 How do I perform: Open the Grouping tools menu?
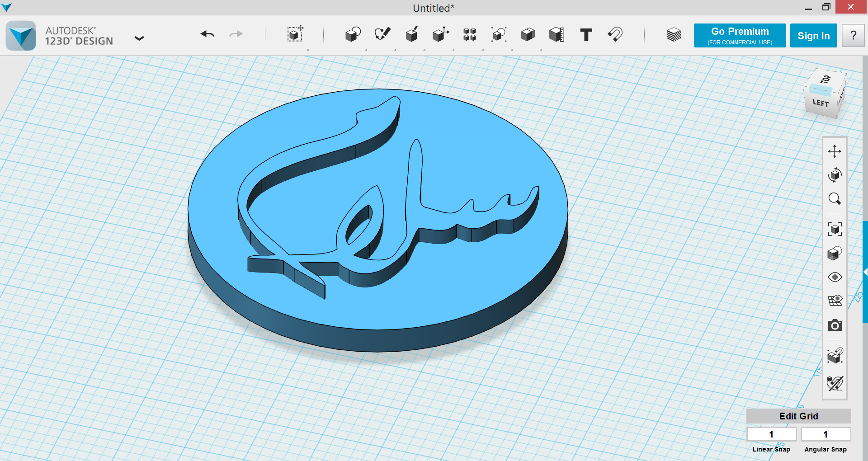[x=499, y=34]
